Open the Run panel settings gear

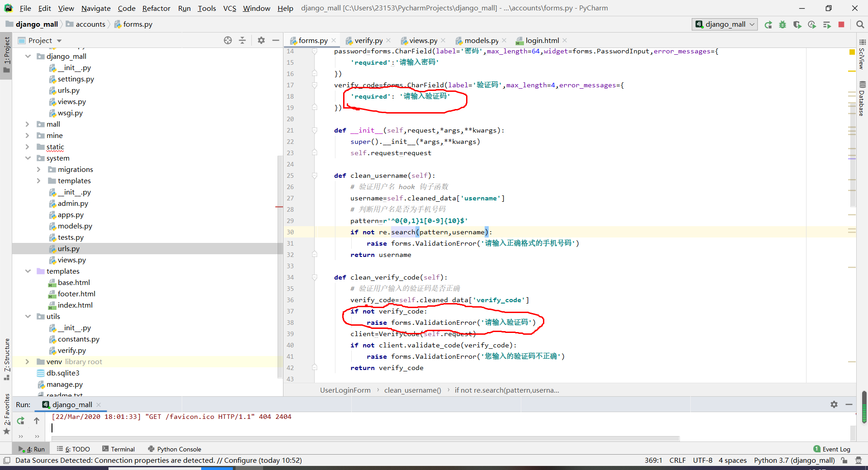[x=834, y=404]
